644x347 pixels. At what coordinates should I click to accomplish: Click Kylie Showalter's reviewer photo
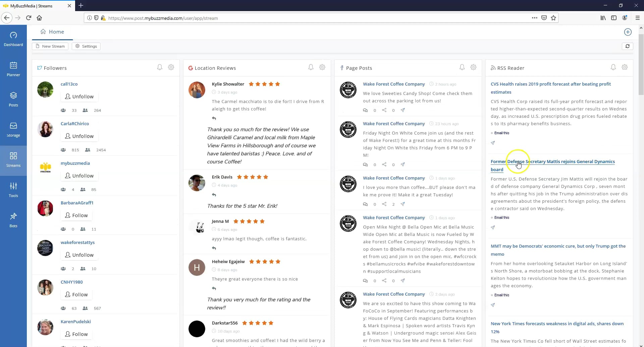coord(197,90)
